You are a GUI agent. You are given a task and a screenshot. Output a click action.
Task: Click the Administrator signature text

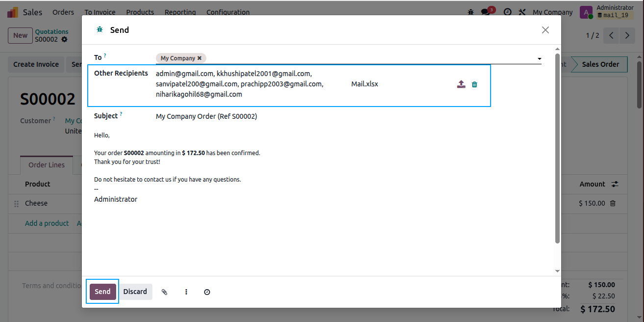tap(116, 199)
